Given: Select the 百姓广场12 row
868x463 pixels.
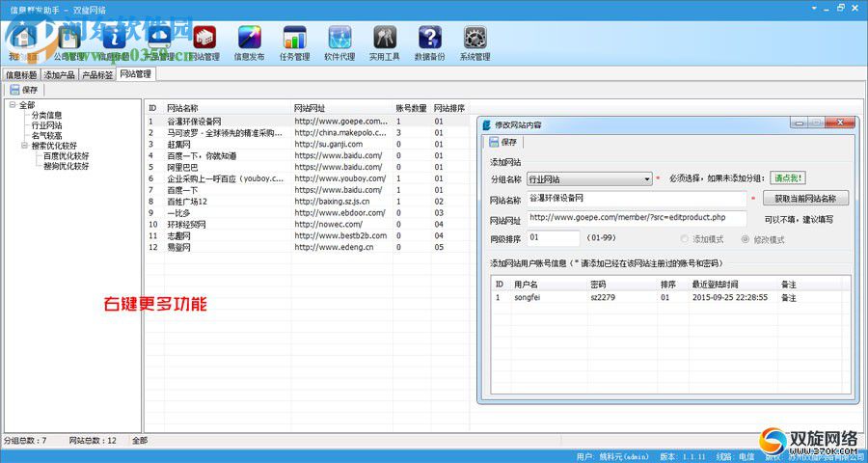Looking at the screenshot, I should pyautogui.click(x=308, y=201).
